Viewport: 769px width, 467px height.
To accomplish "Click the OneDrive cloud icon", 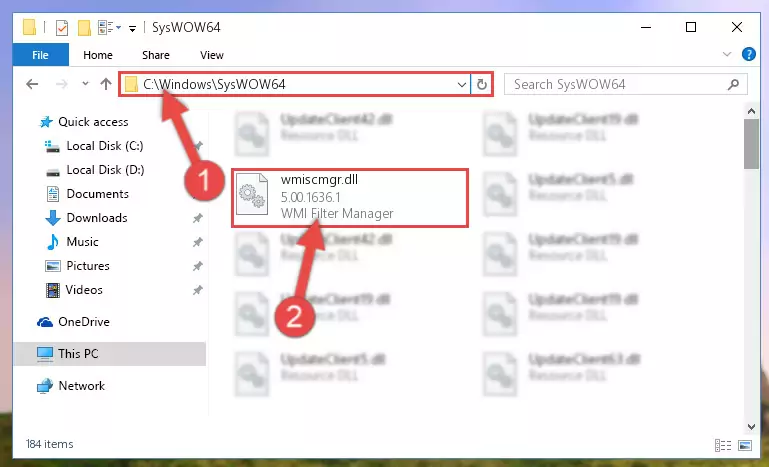I will tap(45, 322).
